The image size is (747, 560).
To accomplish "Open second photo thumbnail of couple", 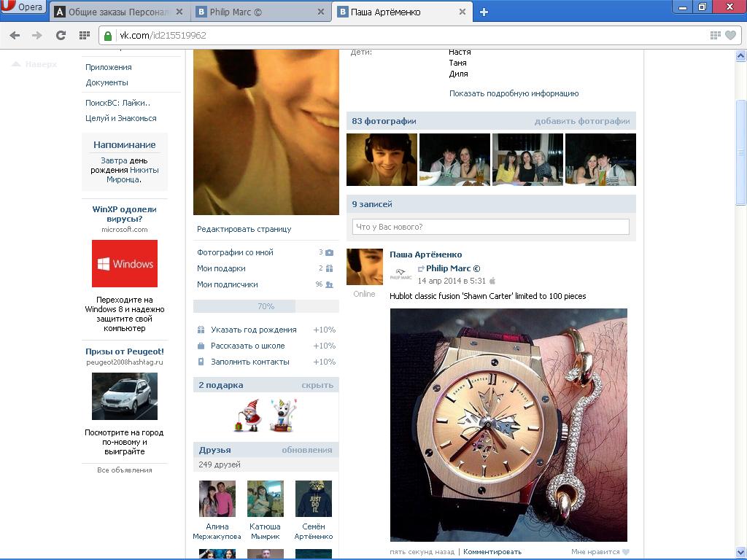I will coord(454,160).
